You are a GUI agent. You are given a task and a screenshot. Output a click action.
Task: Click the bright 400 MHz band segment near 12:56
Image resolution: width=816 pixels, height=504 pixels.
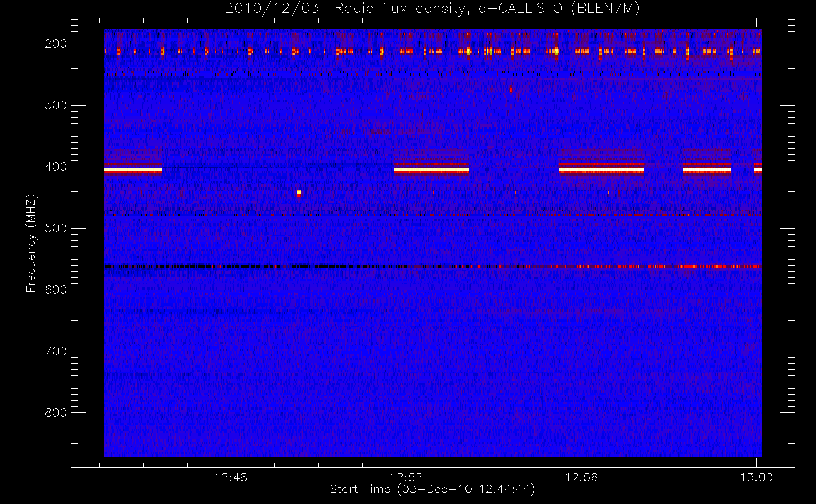tap(602, 170)
